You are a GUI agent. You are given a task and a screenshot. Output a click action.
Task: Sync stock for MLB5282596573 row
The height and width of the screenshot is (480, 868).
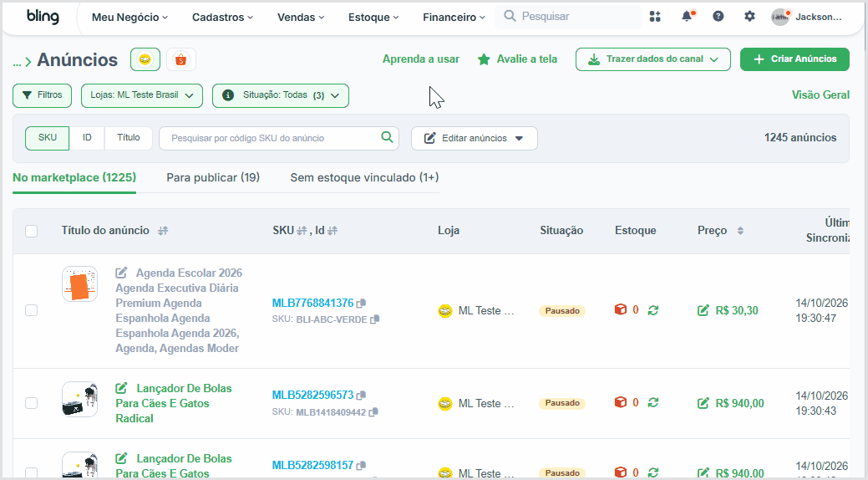coord(653,402)
